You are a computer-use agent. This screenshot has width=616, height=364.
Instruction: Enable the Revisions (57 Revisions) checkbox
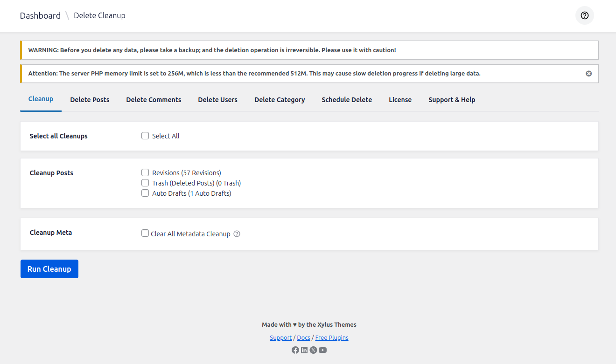click(x=145, y=172)
